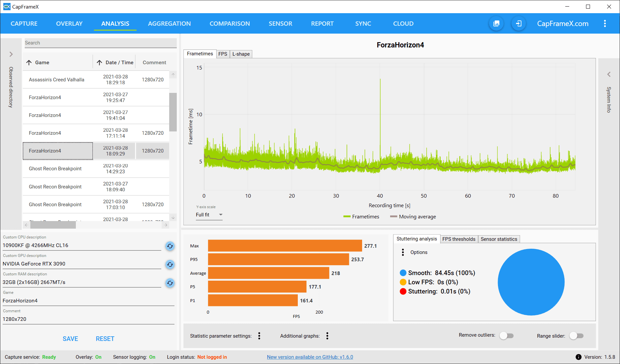The image size is (620, 364).
Task: Select Ghost Recon Breakpoint record from 17:03:10
Action: pyautogui.click(x=96, y=205)
